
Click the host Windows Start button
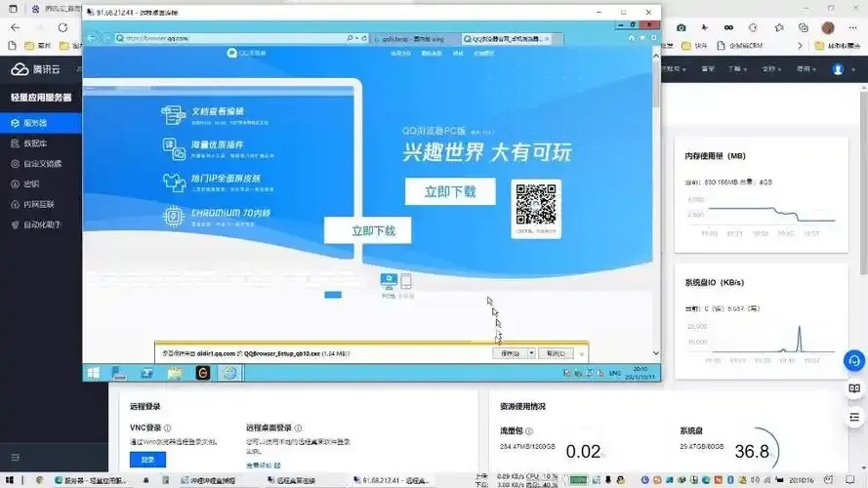[x=9, y=479]
